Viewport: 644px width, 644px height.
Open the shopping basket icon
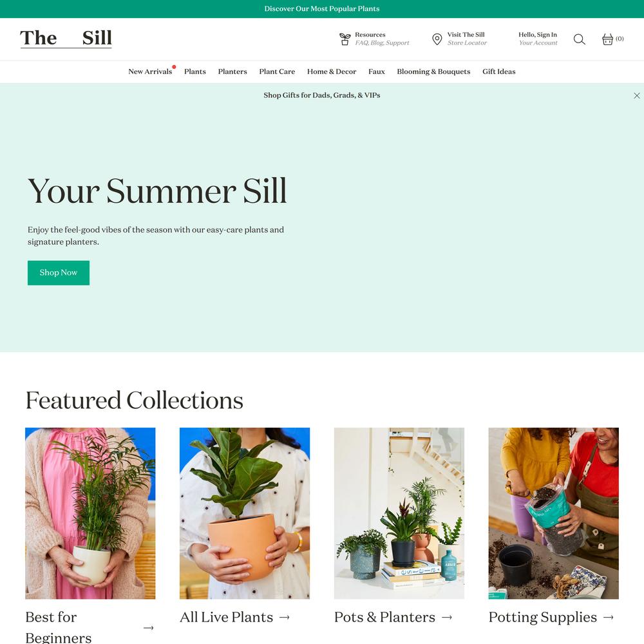click(x=607, y=39)
